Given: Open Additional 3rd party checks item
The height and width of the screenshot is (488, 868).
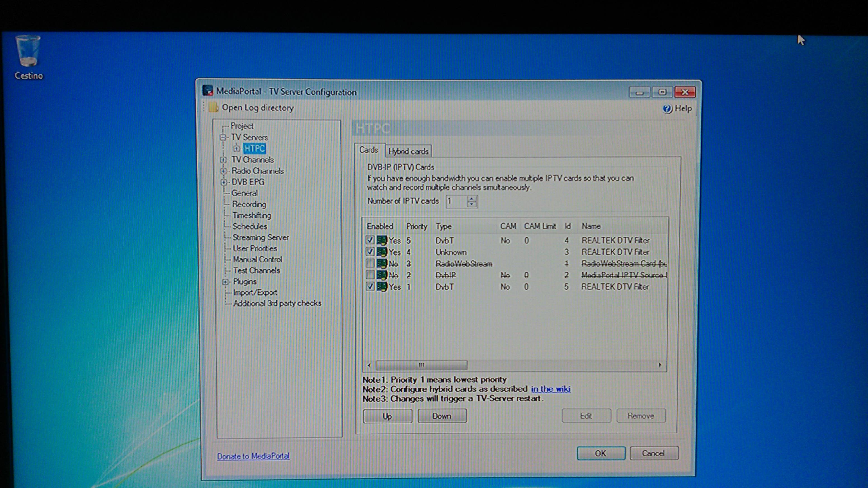Looking at the screenshot, I should [x=277, y=303].
